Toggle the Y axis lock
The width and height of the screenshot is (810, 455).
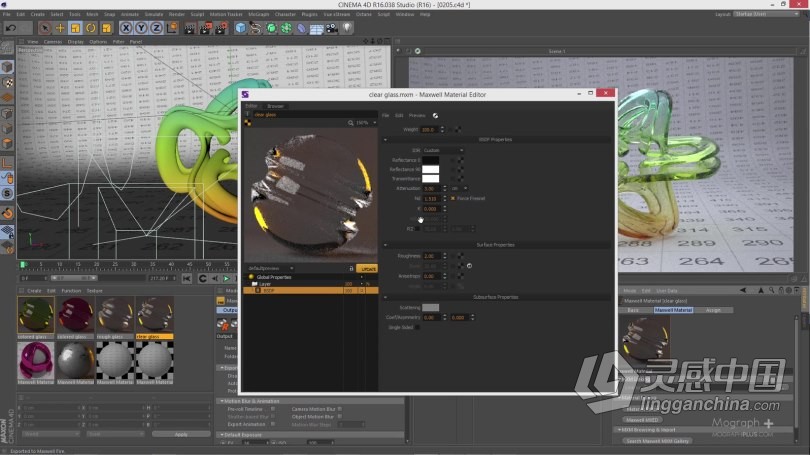click(x=141, y=28)
